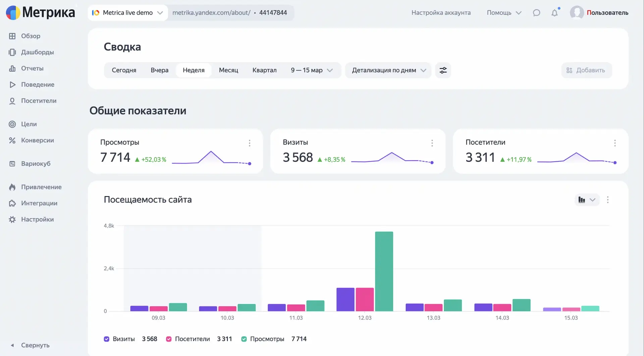This screenshot has width=644, height=356.
Task: Click the Яндекс Метрика logo
Action: (41, 13)
